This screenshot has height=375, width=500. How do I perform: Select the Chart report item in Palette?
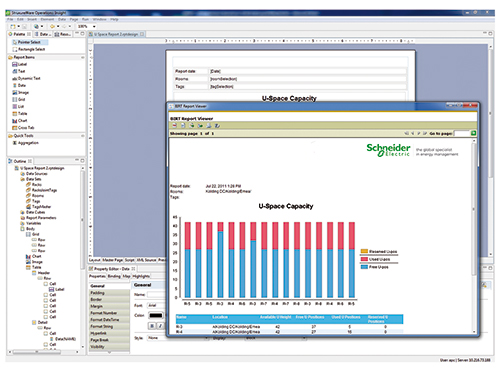point(20,121)
